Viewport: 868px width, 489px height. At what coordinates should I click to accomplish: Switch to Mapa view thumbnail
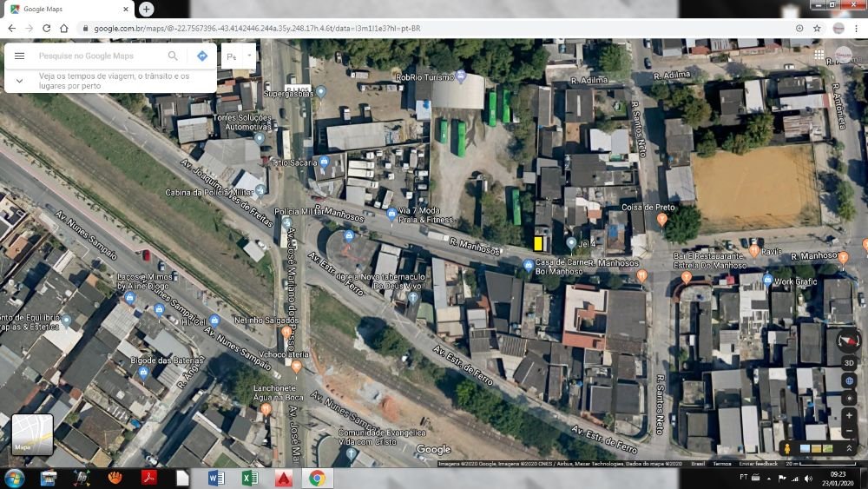(x=32, y=434)
